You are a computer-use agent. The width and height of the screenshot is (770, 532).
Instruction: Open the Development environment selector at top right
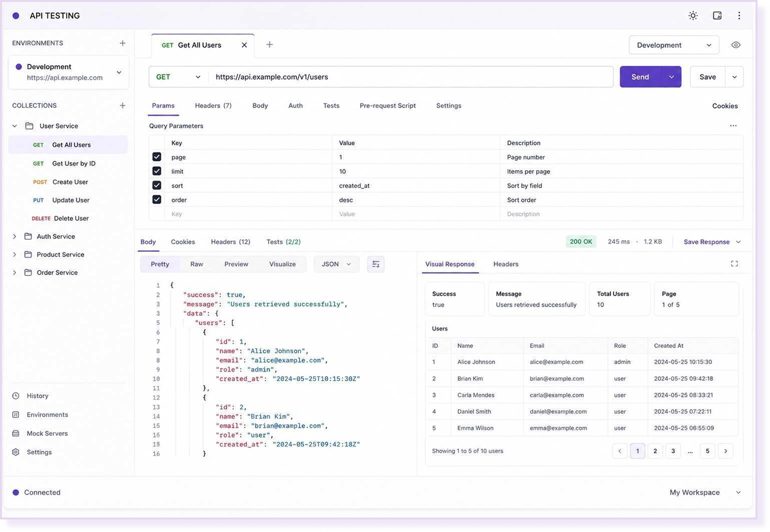674,45
